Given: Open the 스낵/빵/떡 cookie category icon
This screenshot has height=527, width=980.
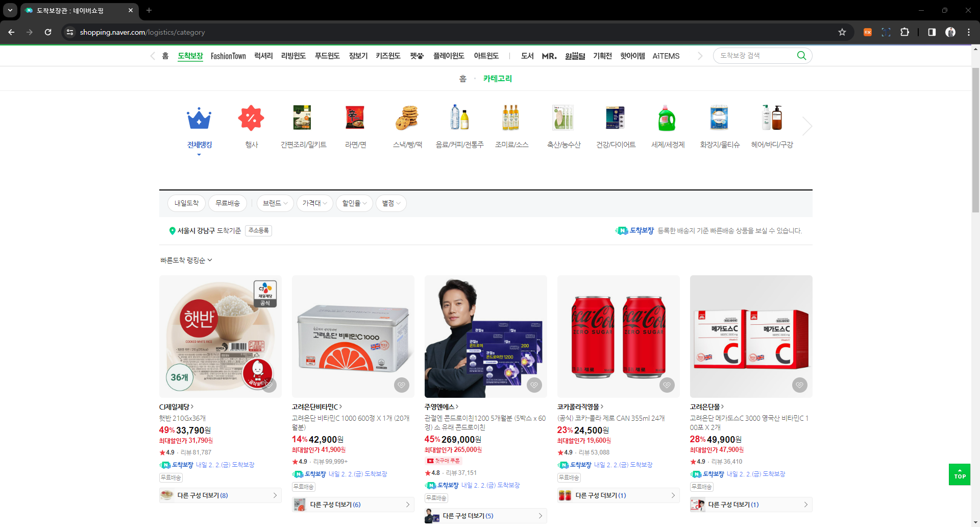Looking at the screenshot, I should click(x=407, y=118).
